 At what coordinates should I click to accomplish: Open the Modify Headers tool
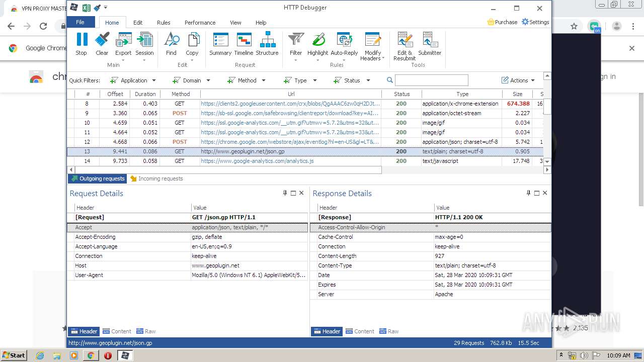tap(373, 47)
